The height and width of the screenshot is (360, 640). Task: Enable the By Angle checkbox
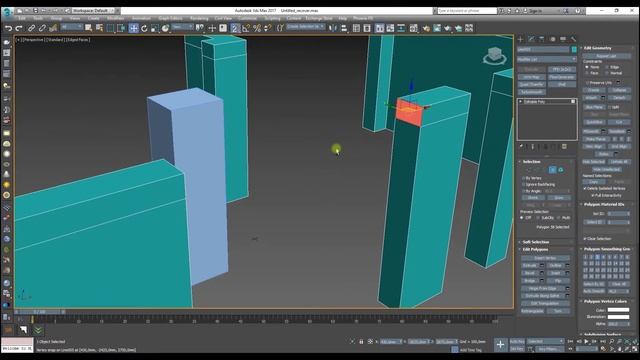[x=524, y=191]
